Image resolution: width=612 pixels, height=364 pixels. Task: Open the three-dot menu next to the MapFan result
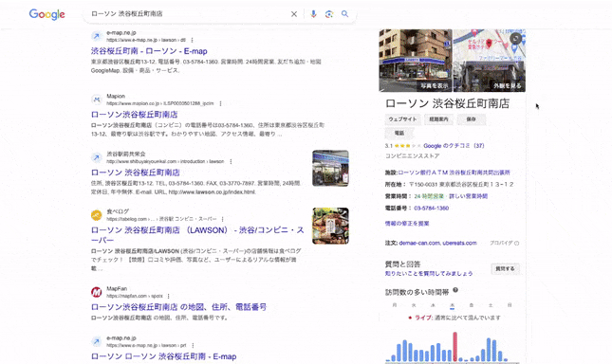click(168, 296)
